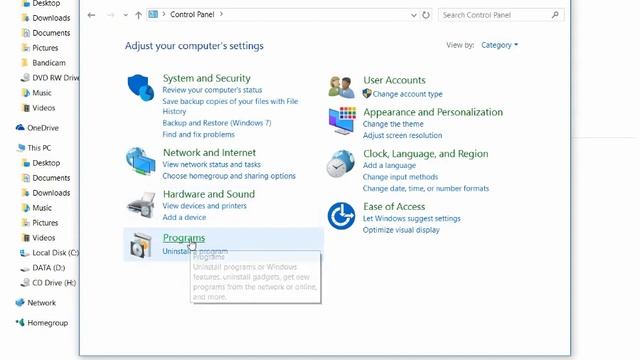Click Change the theme
Viewport: 640px width, 360px height.
pyautogui.click(x=393, y=124)
